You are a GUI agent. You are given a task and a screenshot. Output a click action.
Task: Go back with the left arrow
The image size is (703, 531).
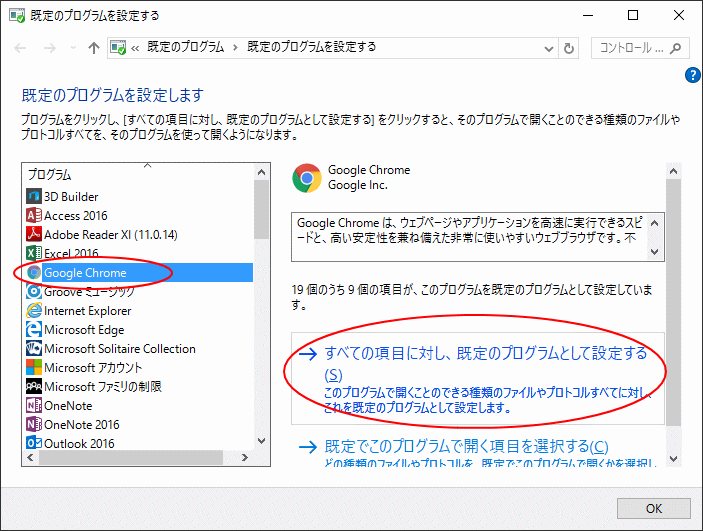tap(20, 48)
